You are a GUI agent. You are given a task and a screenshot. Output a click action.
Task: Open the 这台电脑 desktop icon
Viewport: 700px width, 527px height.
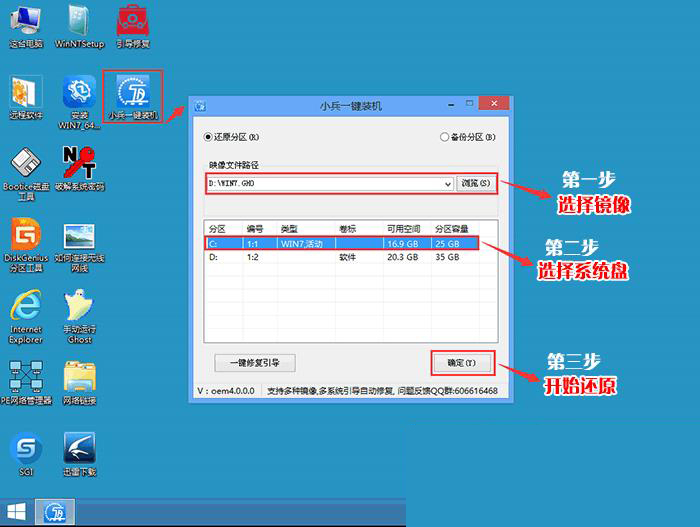(x=25, y=26)
